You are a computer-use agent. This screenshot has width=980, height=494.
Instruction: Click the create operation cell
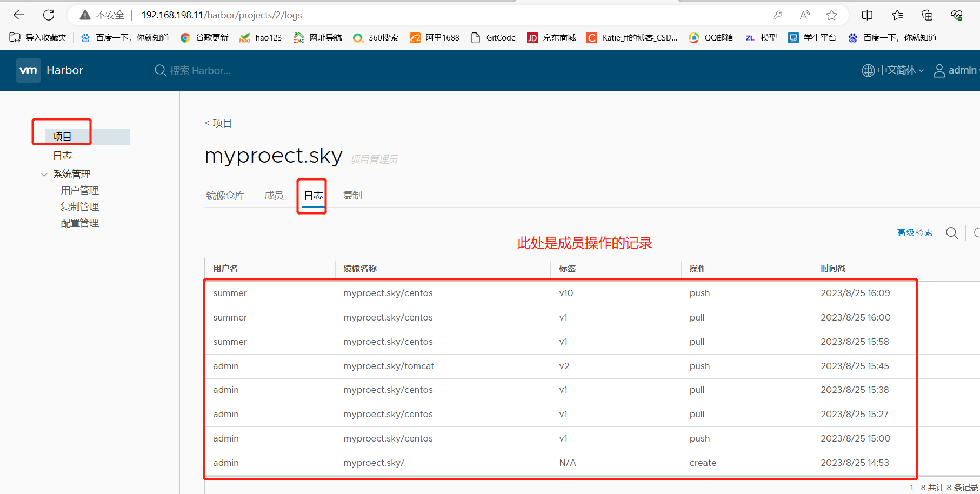[703, 463]
